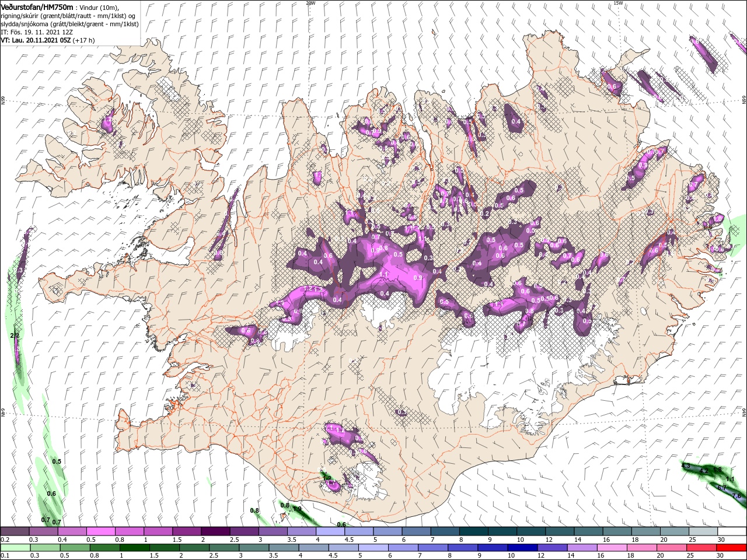The height and width of the screenshot is (560, 747).
Task: Click the 2.2 value off the west coast
Action: [15, 336]
